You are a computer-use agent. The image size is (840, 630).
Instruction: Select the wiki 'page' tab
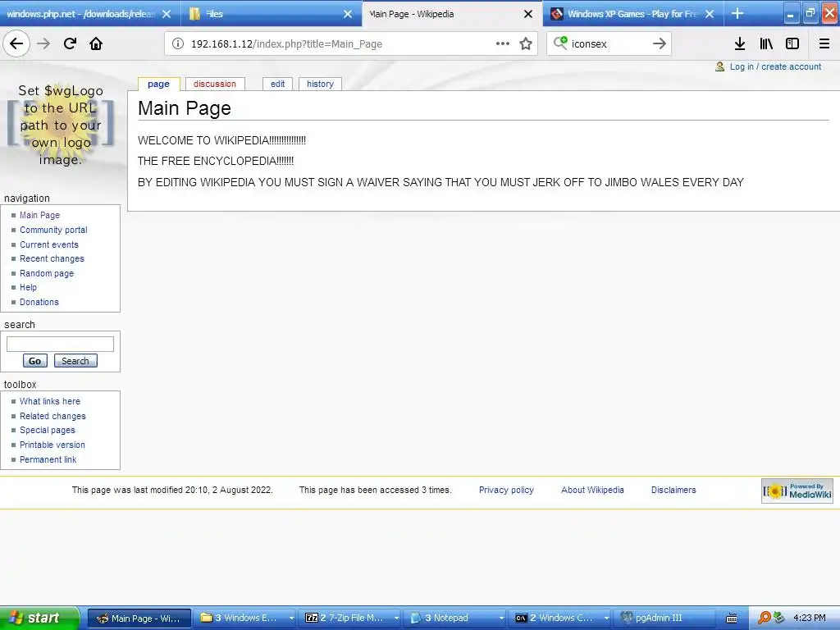pyautogui.click(x=158, y=84)
